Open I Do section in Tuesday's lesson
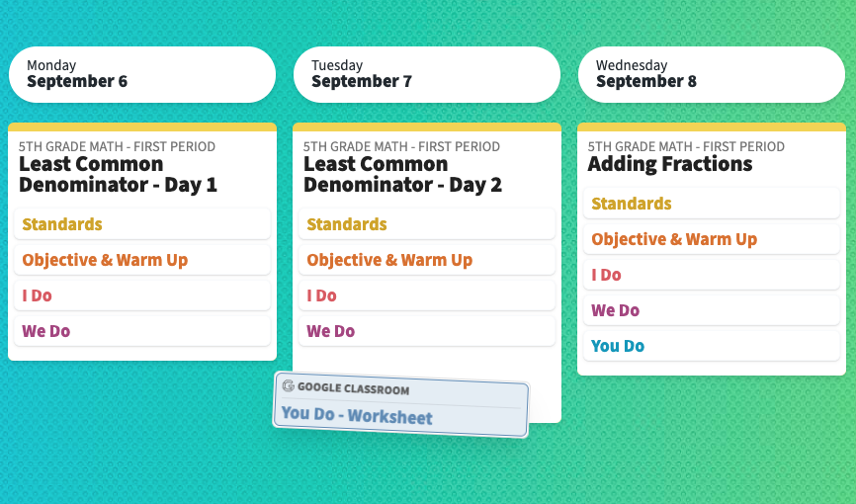Viewport: 856px width, 504px height. [x=426, y=295]
